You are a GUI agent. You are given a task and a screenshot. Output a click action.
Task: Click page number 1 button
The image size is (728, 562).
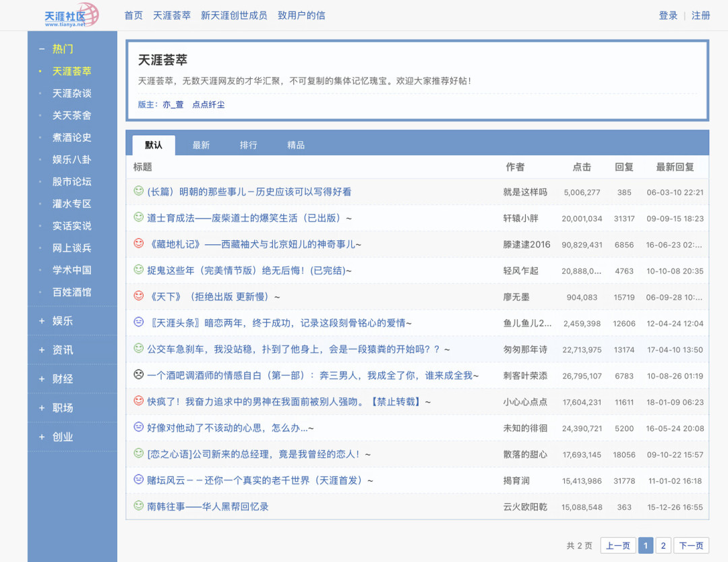tap(645, 546)
